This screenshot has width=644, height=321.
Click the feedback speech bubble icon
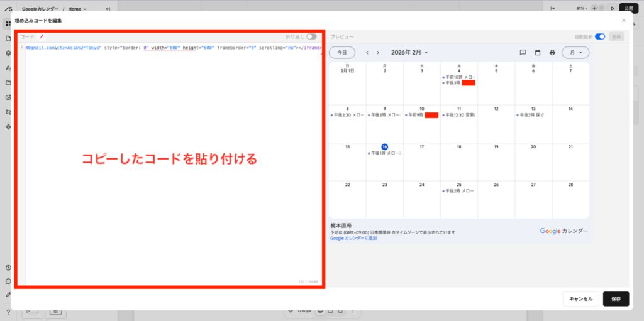(523, 52)
